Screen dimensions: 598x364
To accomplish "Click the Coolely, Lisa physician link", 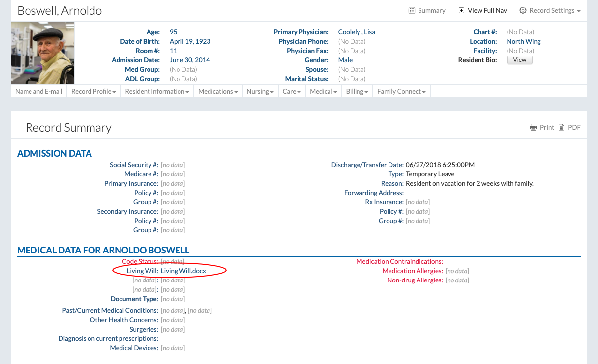I will [357, 32].
